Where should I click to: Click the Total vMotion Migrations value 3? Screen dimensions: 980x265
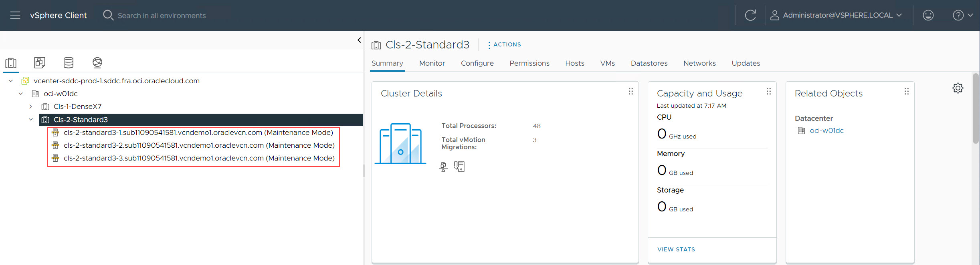tap(535, 140)
